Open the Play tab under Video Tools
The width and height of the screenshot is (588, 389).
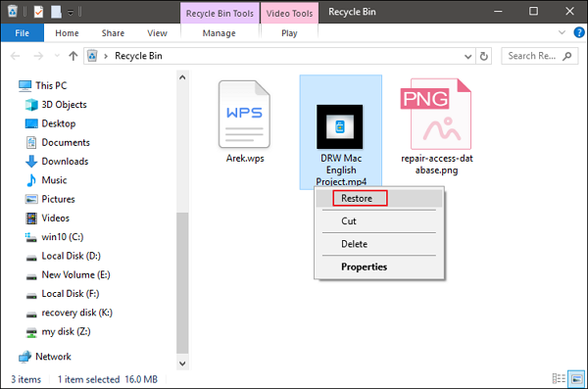[289, 33]
